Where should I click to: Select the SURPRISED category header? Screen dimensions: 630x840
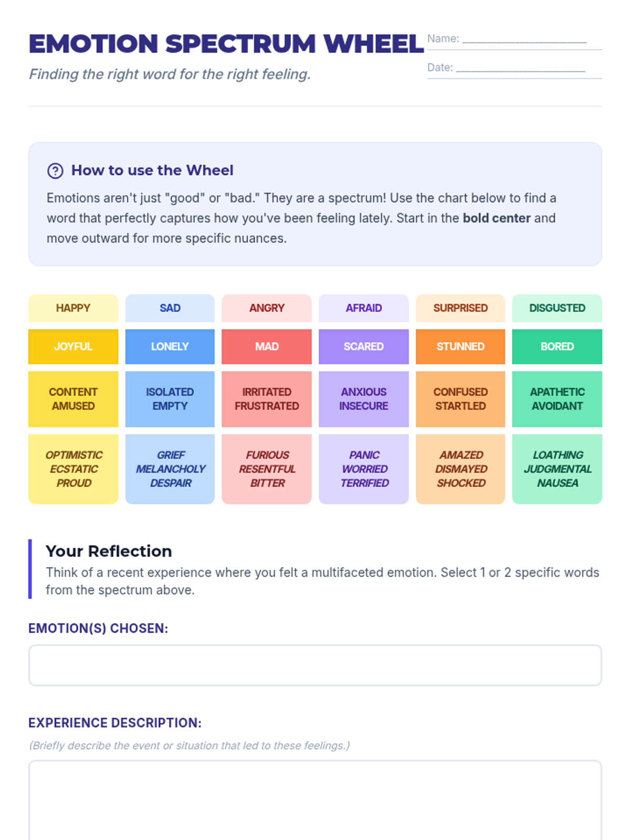click(460, 308)
